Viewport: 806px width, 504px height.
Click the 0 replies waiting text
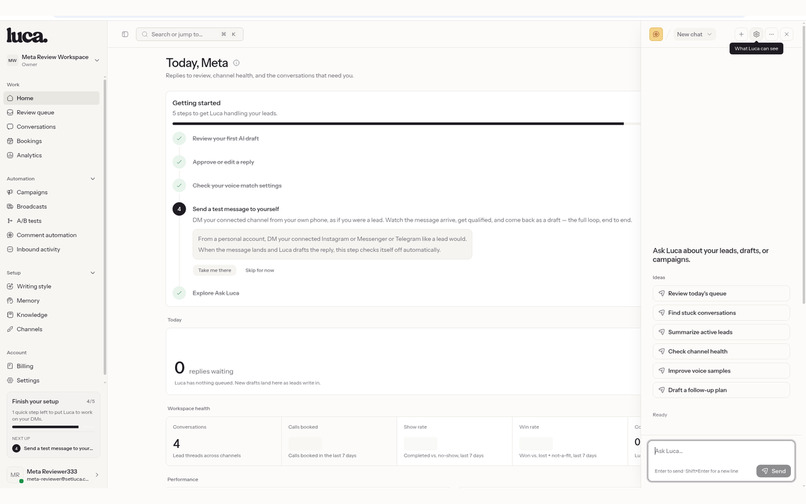(204, 368)
